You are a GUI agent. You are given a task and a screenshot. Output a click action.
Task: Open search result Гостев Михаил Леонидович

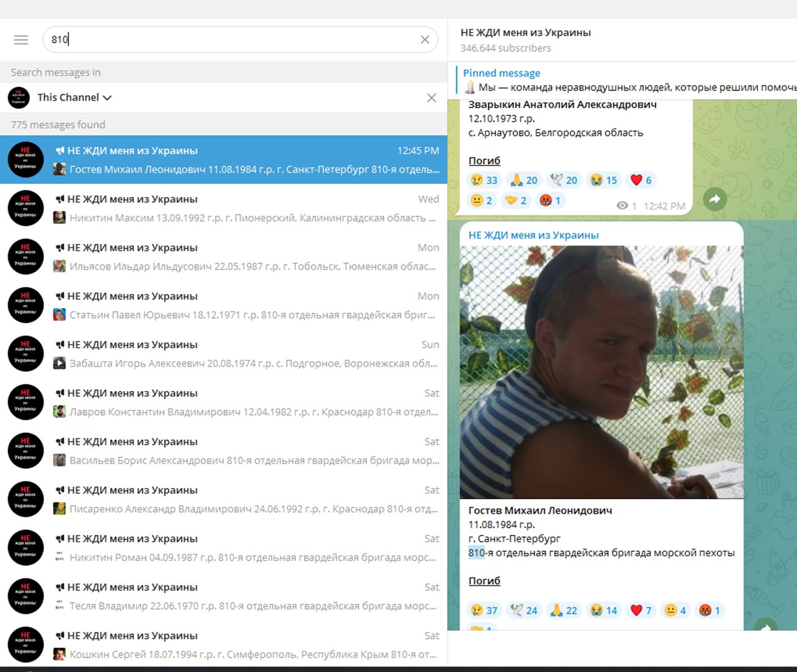pyautogui.click(x=223, y=160)
